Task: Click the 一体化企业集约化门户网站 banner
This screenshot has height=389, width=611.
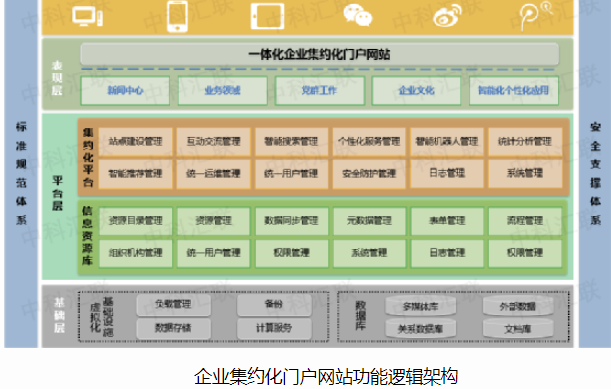Action: pos(320,54)
